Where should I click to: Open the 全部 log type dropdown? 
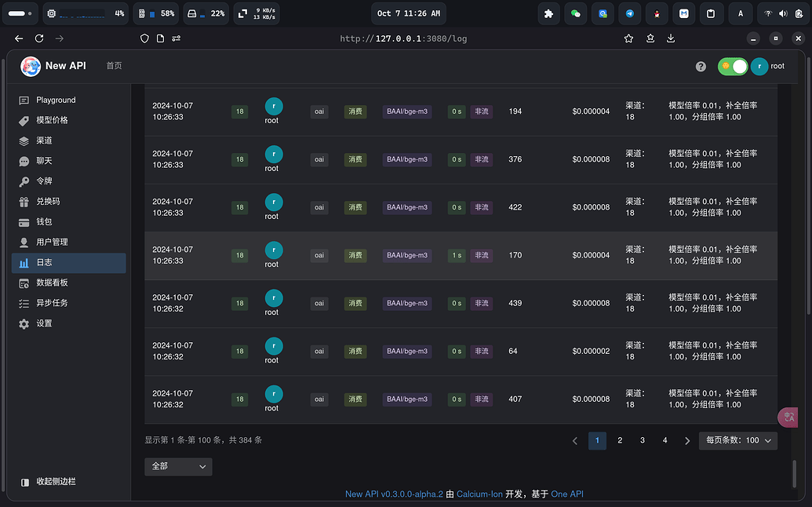click(178, 467)
